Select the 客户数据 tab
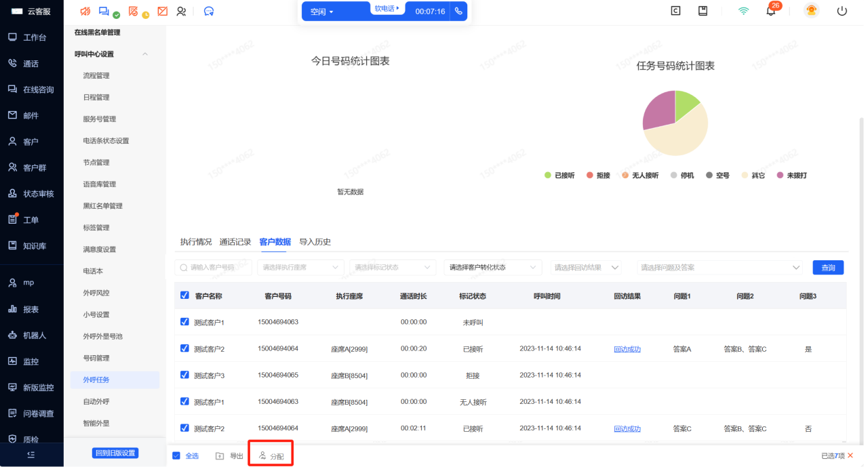The image size is (868, 467). (x=275, y=242)
